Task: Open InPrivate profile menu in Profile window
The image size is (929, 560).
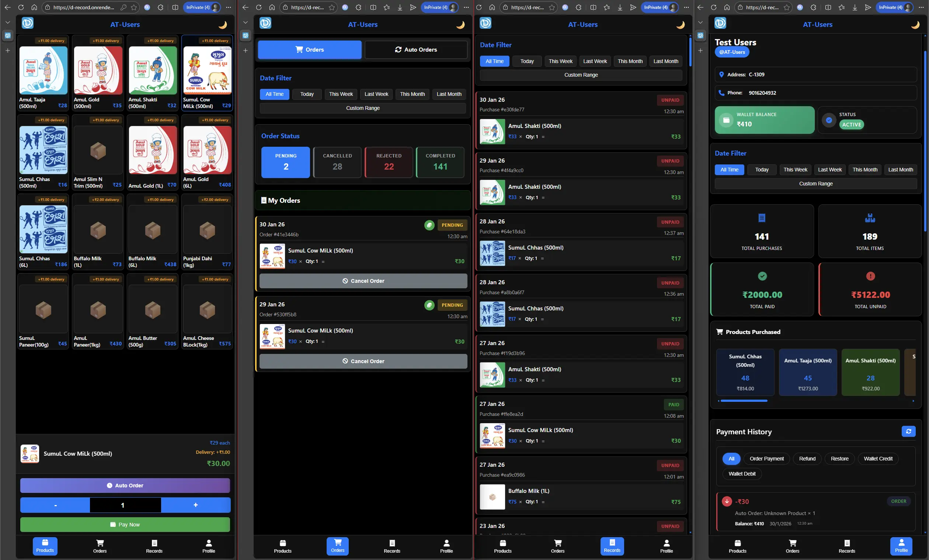Action: click(895, 7)
